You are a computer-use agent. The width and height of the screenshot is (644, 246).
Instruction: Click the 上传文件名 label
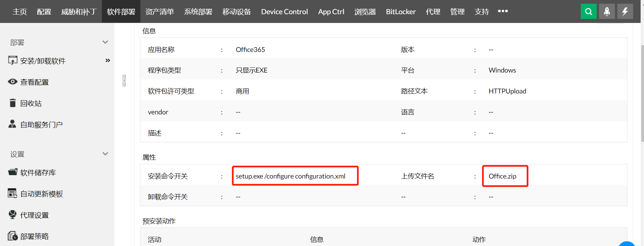tap(418, 176)
